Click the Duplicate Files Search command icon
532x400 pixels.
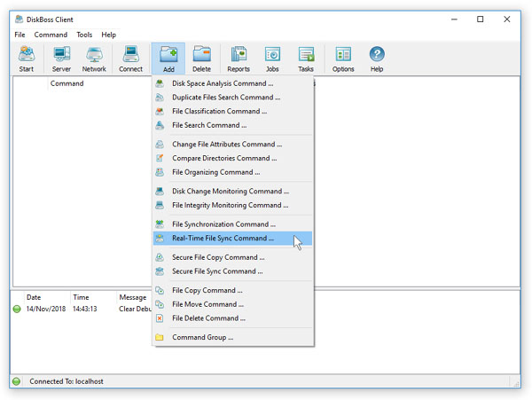tap(160, 98)
